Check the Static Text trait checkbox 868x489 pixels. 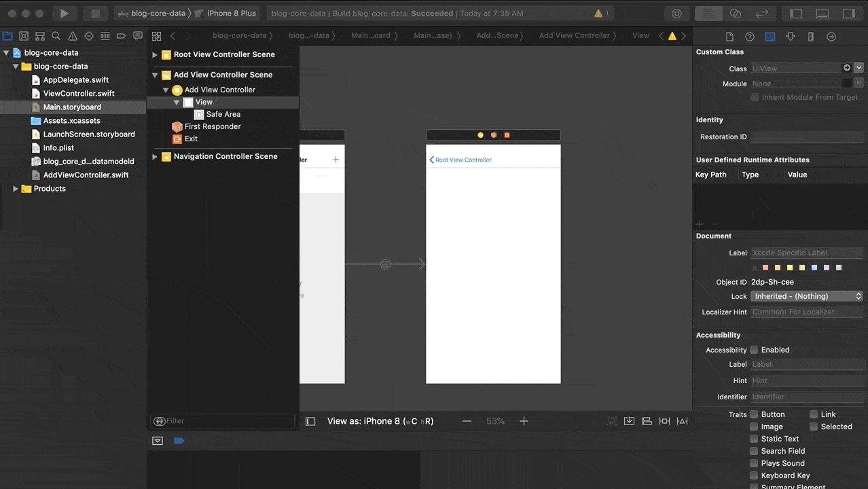pyautogui.click(x=754, y=439)
